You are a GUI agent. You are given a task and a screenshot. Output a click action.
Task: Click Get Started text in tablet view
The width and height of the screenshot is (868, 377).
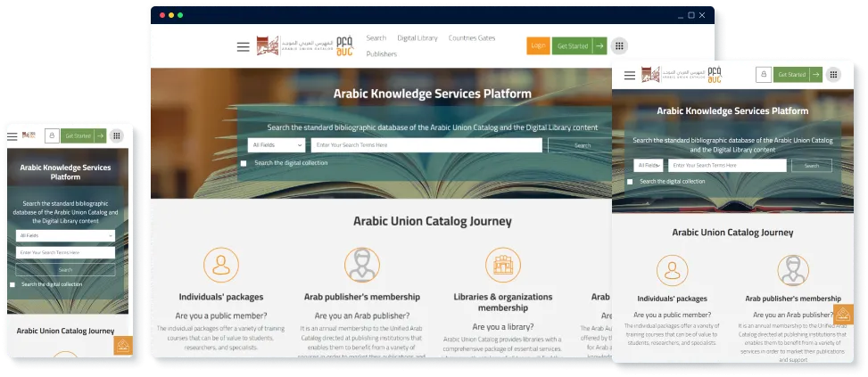[x=791, y=75]
